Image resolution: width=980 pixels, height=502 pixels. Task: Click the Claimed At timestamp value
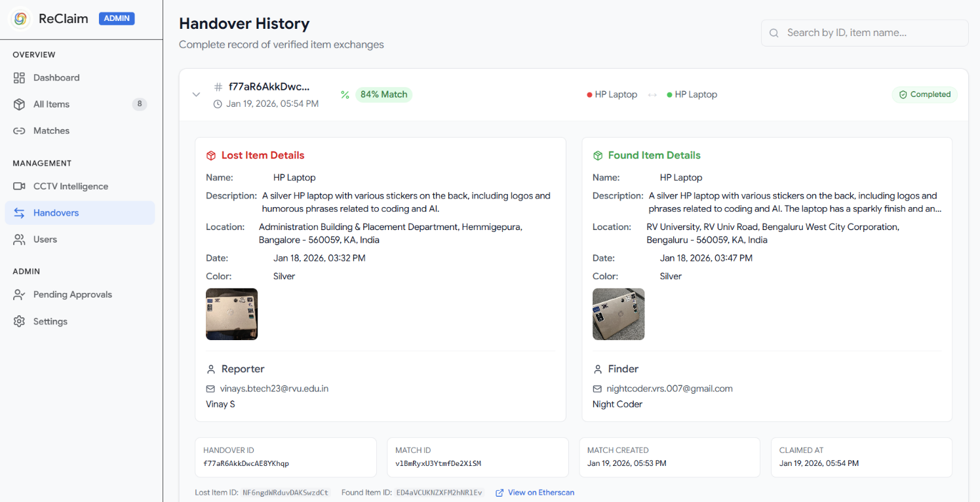coord(819,464)
